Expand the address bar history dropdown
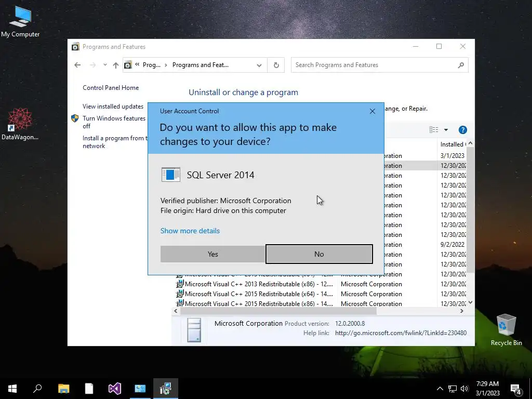The image size is (532, 399). tap(259, 65)
